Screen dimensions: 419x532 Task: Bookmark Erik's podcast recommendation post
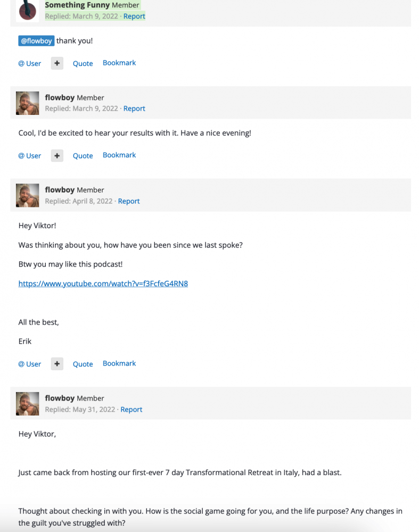tap(119, 363)
